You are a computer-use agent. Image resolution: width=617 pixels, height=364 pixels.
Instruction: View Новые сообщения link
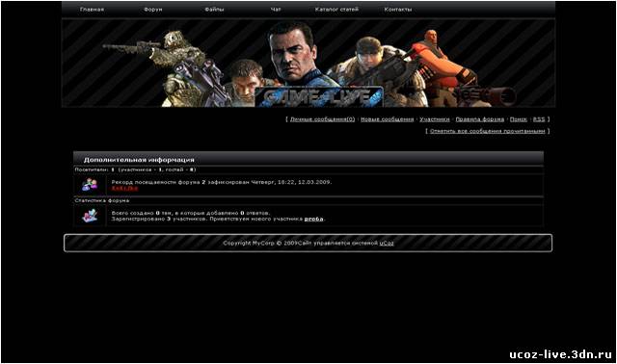[x=388, y=119]
